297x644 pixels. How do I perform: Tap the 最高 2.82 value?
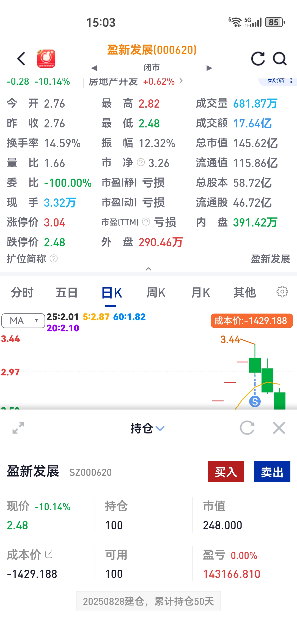pos(149,103)
